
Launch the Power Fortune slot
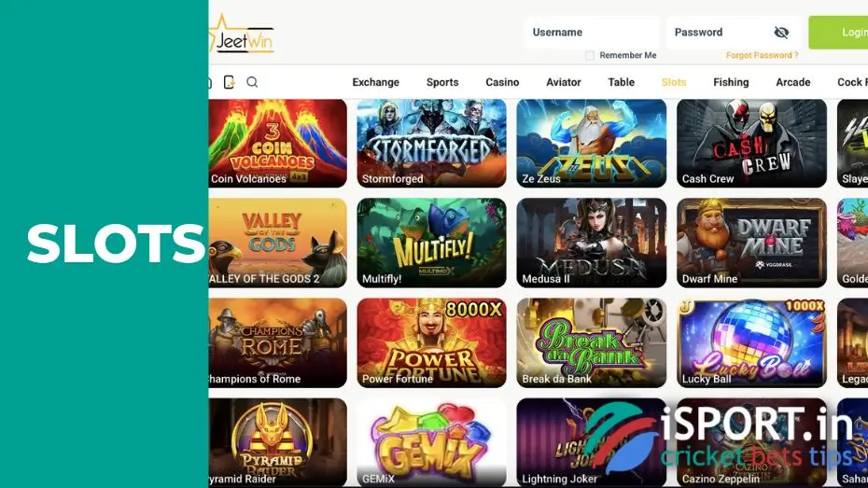[x=431, y=342]
